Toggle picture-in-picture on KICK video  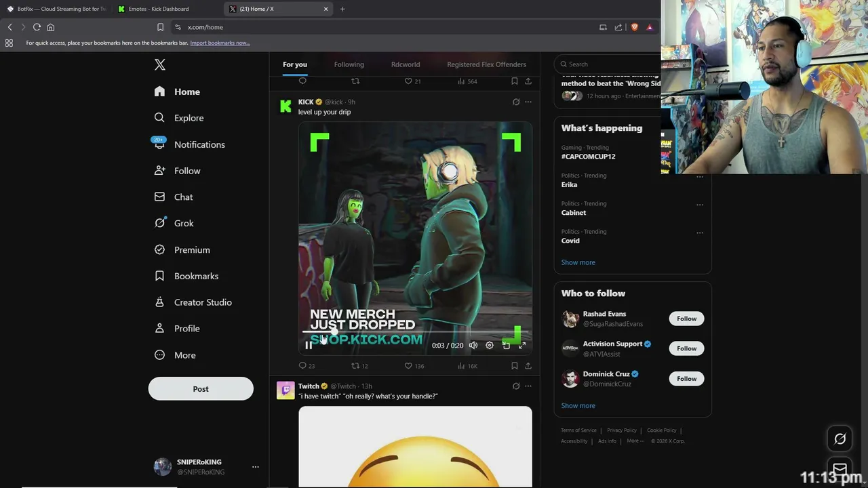[506, 345]
